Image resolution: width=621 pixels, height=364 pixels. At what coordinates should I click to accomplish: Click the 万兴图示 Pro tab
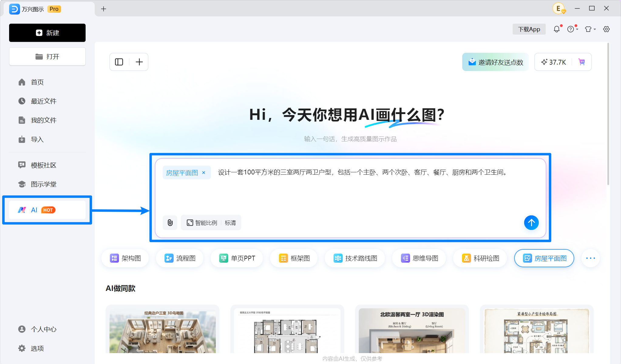(x=49, y=9)
